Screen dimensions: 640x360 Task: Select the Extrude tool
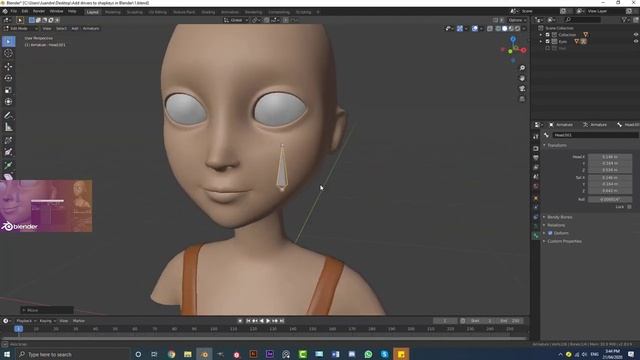tap(8, 165)
